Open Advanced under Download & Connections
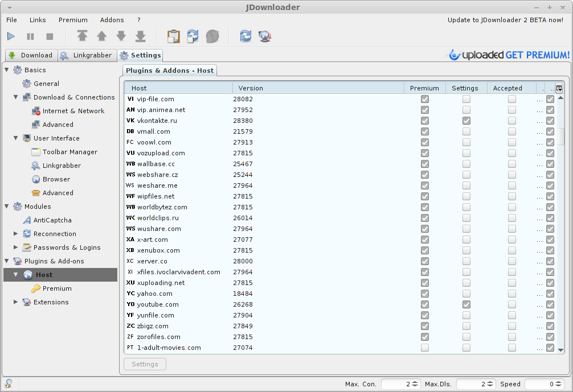 point(58,125)
